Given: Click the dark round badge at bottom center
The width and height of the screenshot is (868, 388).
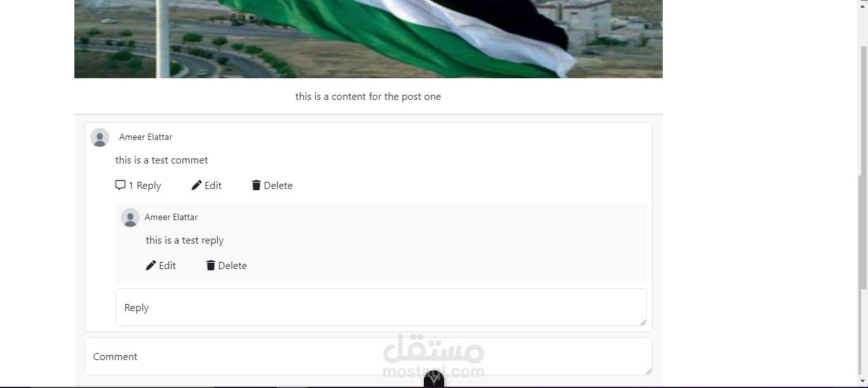Looking at the screenshot, I should [434, 378].
